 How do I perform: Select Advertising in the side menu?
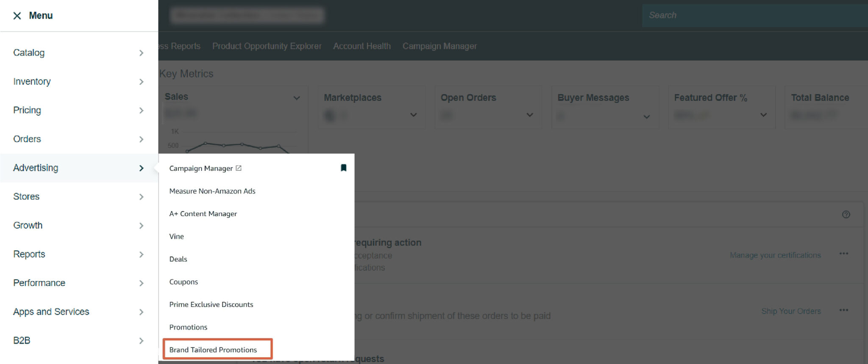tap(36, 168)
